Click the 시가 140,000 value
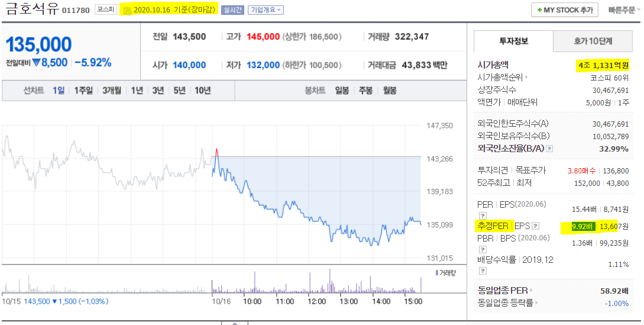 (x=189, y=65)
